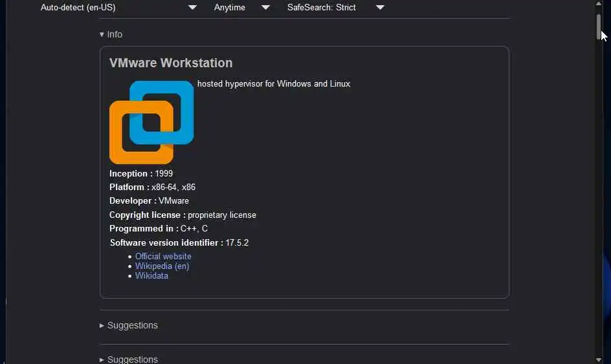Image resolution: width=611 pixels, height=364 pixels.
Task: Click the 'Copyright license : proprietary license' line
Action: [183, 215]
